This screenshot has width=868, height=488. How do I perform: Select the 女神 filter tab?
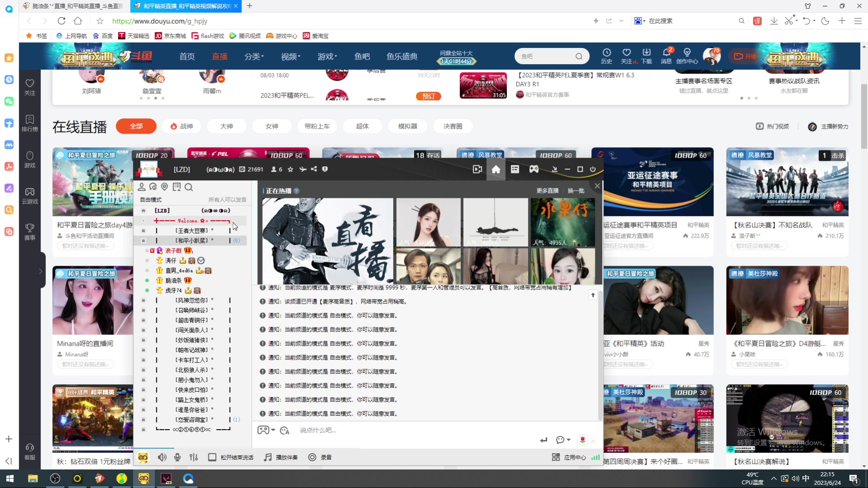point(272,126)
